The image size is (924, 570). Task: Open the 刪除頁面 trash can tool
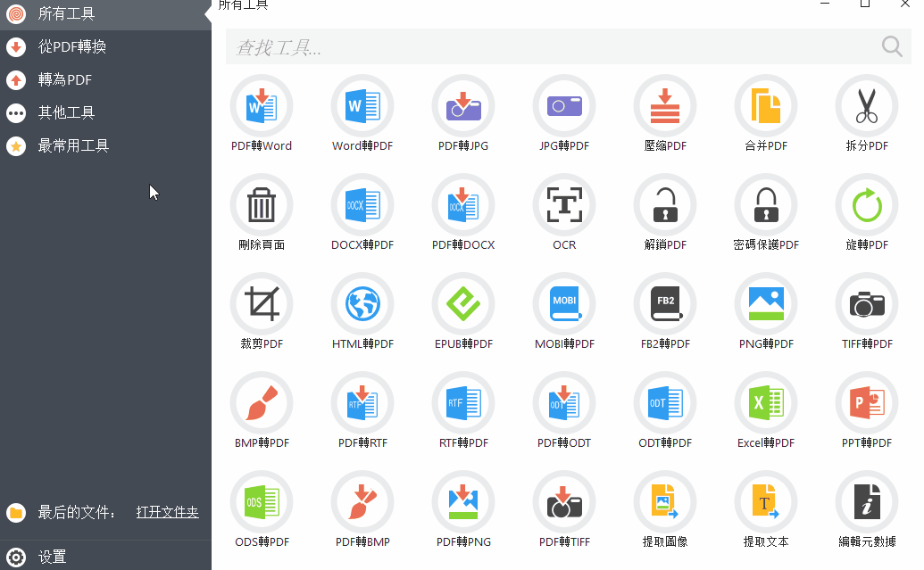262,206
